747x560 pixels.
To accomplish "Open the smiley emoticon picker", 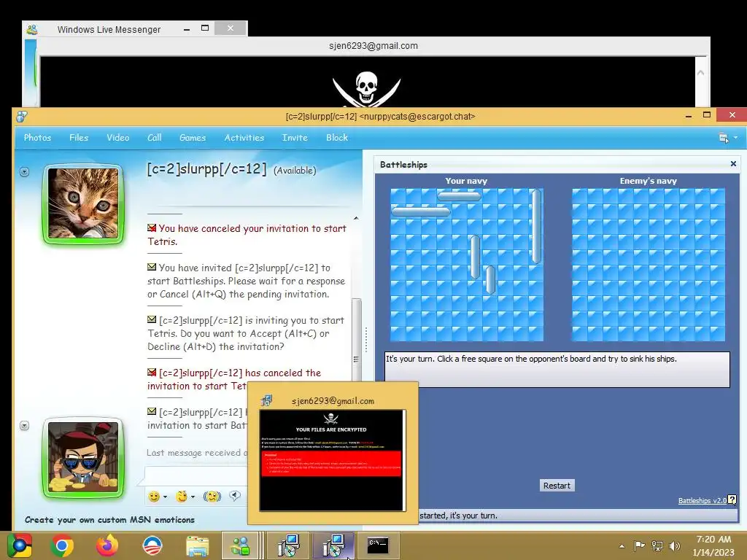I will click(x=154, y=497).
